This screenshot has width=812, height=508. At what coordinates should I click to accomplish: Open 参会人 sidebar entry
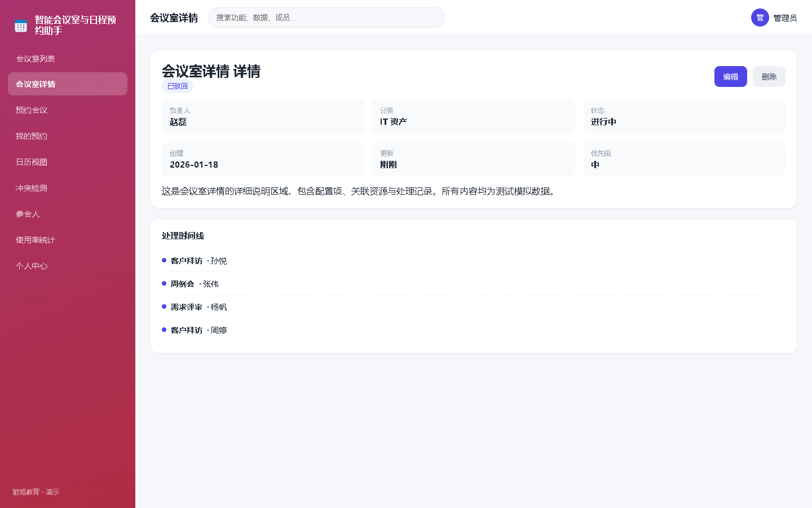[x=68, y=214]
